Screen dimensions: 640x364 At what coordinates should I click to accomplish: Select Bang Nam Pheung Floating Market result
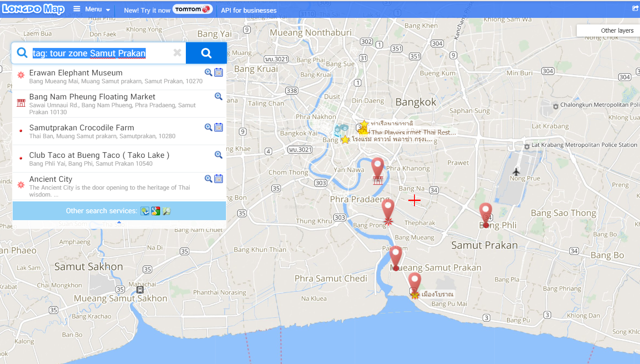[119, 104]
